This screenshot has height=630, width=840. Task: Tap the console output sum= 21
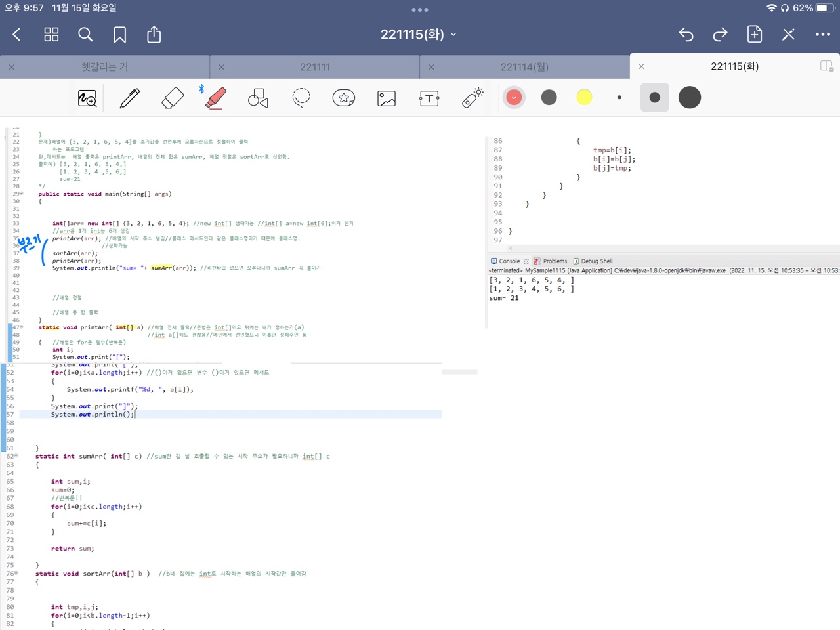coord(504,298)
